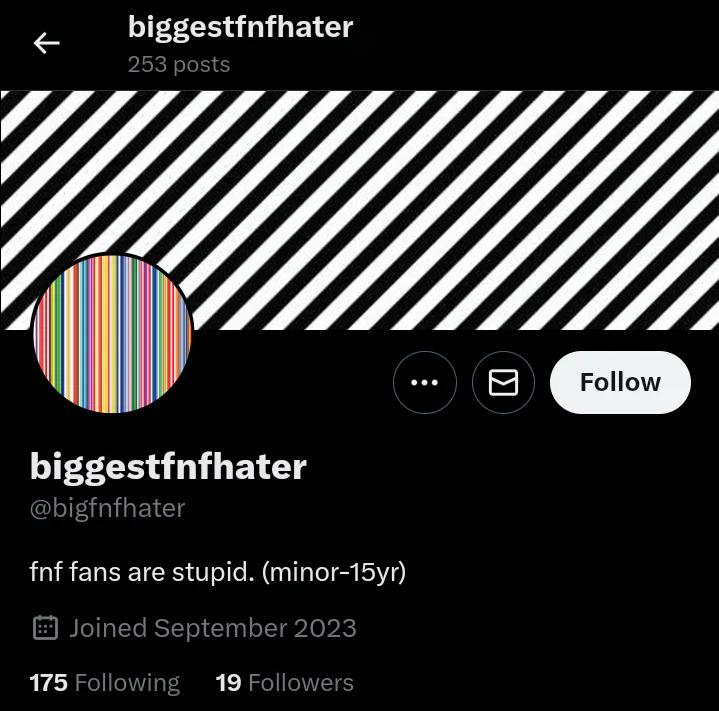
Task: Click the Joined September 2023 text
Action: 213,628
